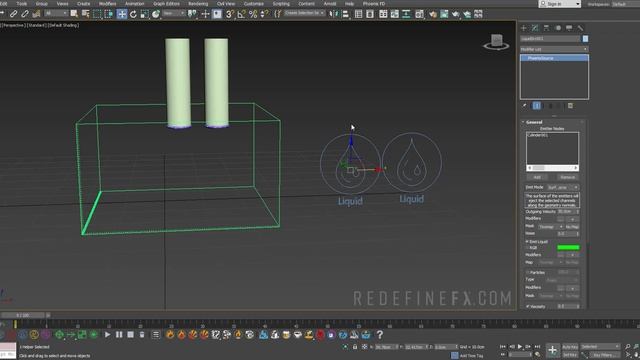Open the Display tab in command panel
The image size is (640, 360).
(x=569, y=28)
